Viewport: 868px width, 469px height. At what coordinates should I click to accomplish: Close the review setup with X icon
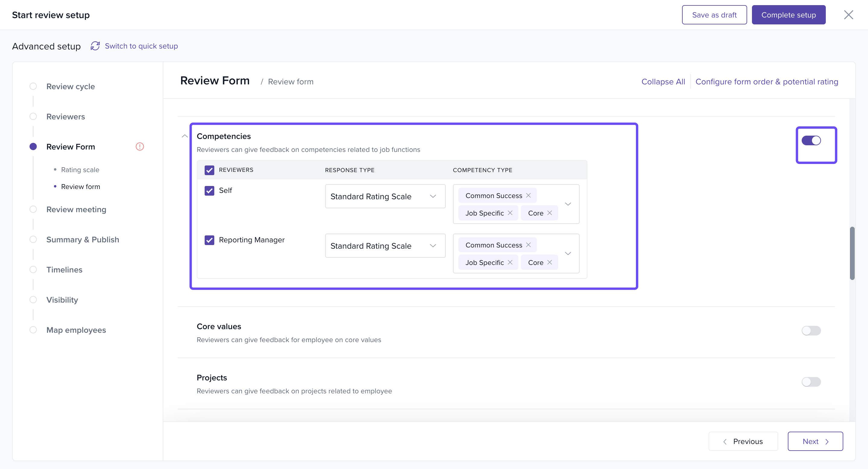pyautogui.click(x=848, y=15)
